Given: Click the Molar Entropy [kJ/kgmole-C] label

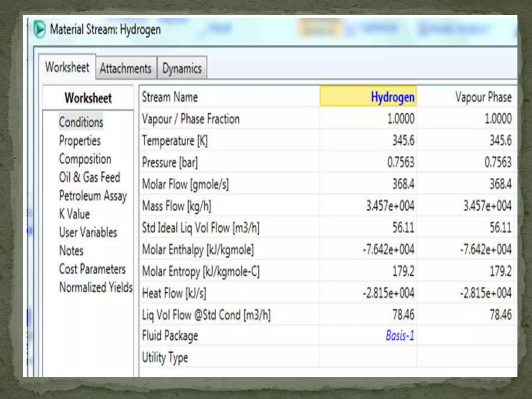Looking at the screenshot, I should (x=201, y=272).
